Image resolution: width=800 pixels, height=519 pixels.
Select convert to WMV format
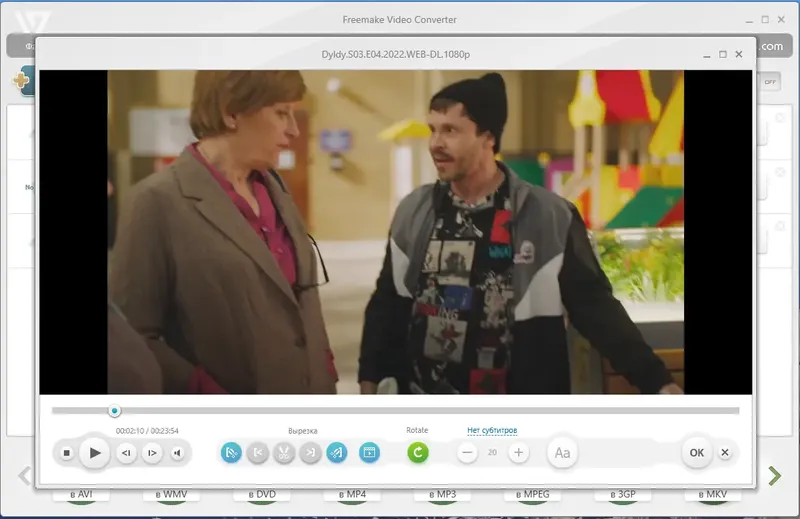click(x=171, y=496)
